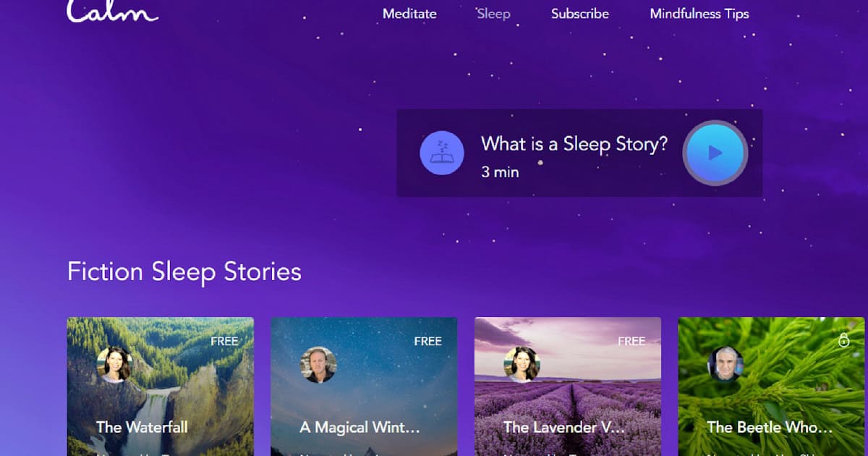Click the Calm logo
This screenshot has height=456, width=868.
pyautogui.click(x=112, y=11)
